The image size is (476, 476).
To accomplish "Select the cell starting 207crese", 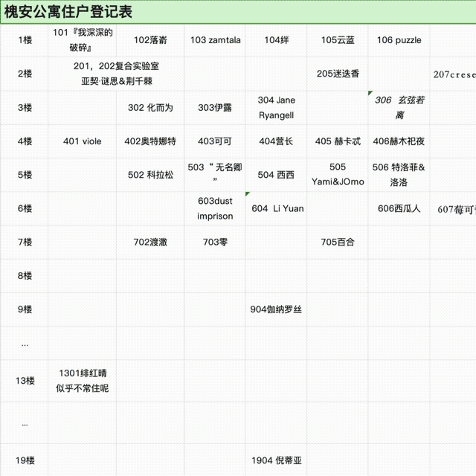I will [x=453, y=74].
